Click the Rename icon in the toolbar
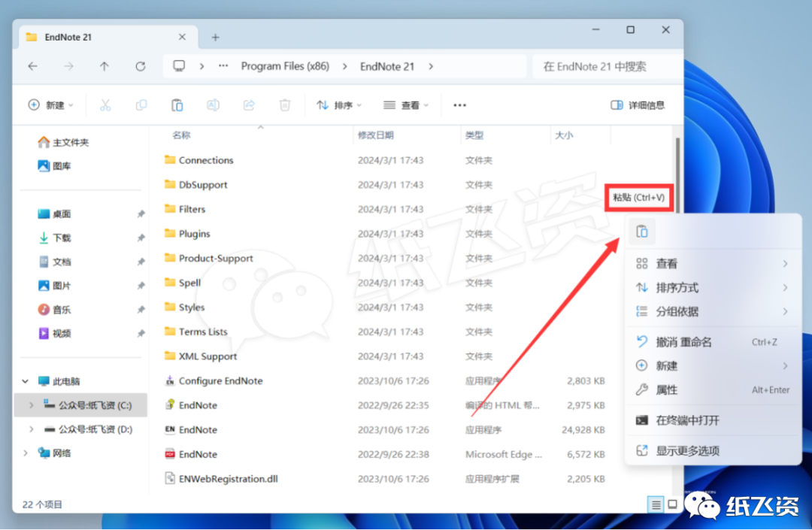 (x=213, y=105)
